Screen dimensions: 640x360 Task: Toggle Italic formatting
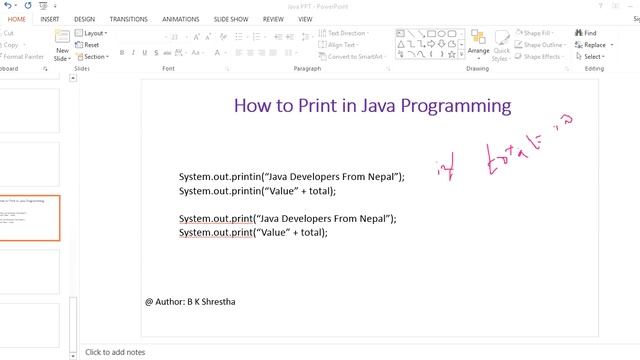click(133, 53)
